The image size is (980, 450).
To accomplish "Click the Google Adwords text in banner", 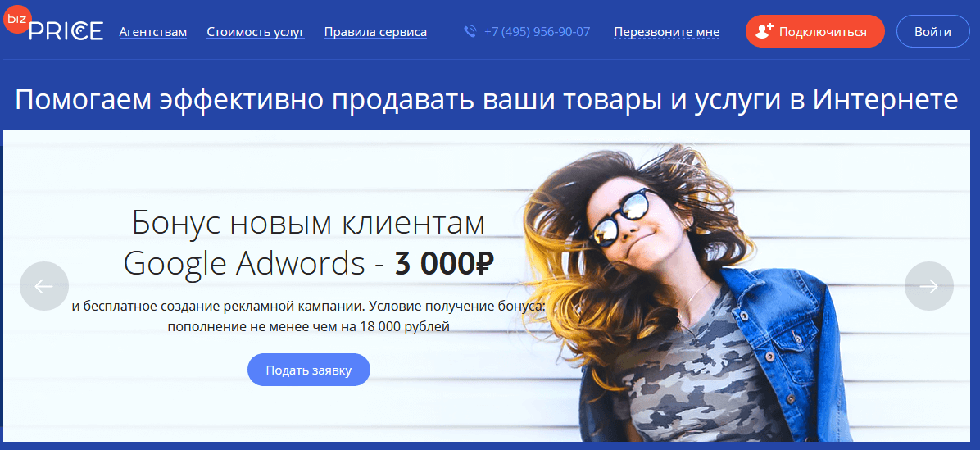I will tap(244, 263).
